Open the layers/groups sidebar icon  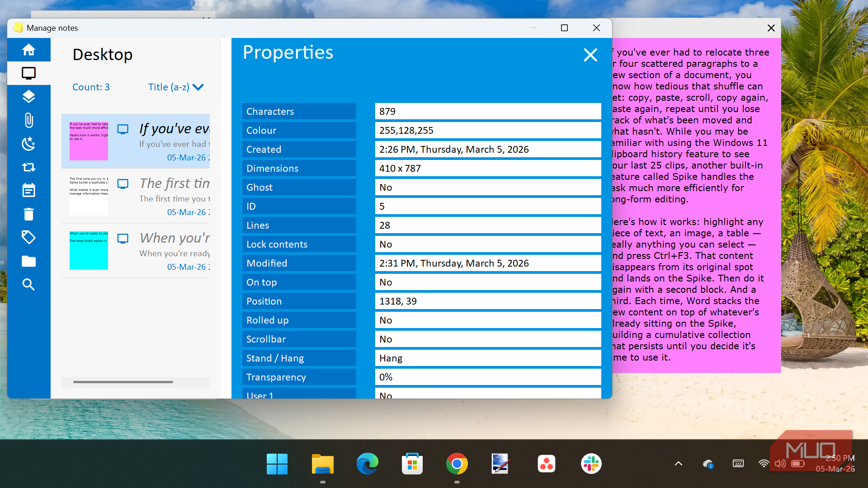point(28,97)
